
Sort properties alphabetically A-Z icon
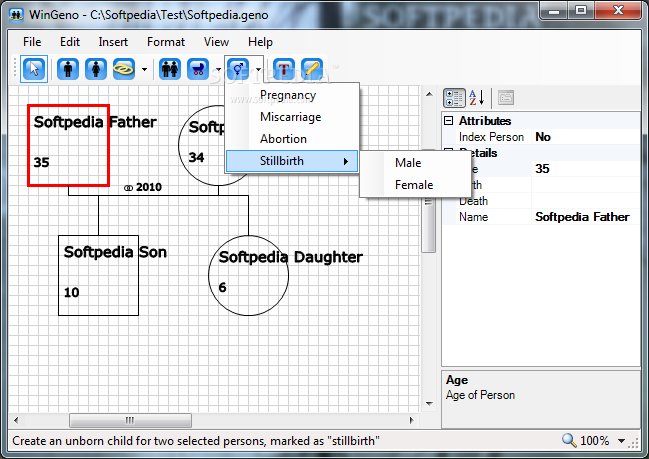point(477,98)
